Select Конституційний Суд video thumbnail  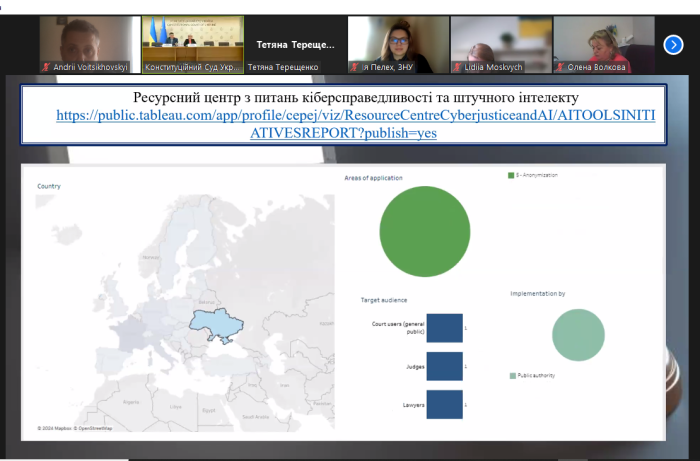(x=190, y=43)
